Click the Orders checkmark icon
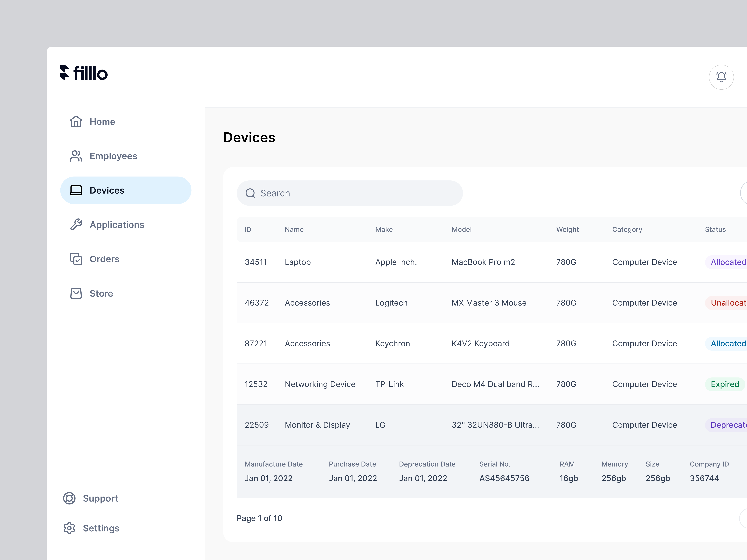 76,259
